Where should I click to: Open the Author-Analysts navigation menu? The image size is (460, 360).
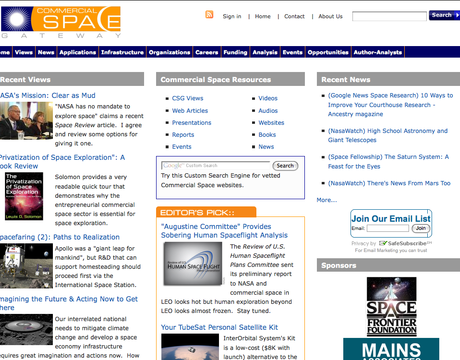click(x=378, y=52)
